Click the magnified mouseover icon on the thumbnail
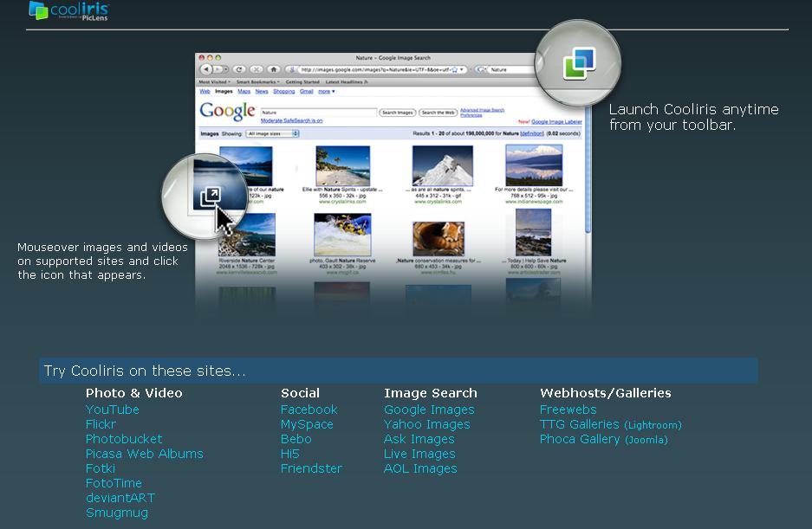This screenshot has width=812, height=529. coord(211,197)
